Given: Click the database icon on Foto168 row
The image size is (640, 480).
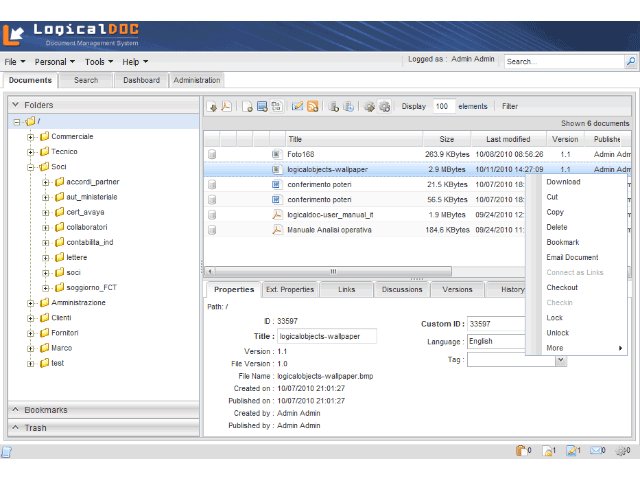Looking at the screenshot, I should pos(212,154).
